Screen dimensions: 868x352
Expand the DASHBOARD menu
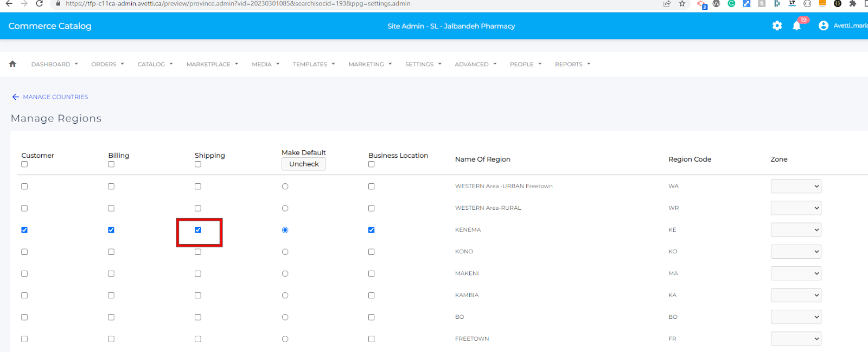55,64
